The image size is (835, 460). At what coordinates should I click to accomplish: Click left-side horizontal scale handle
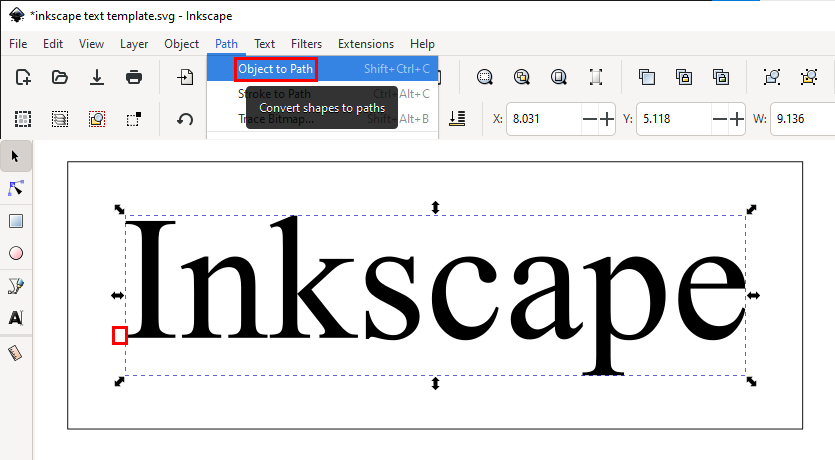click(117, 295)
